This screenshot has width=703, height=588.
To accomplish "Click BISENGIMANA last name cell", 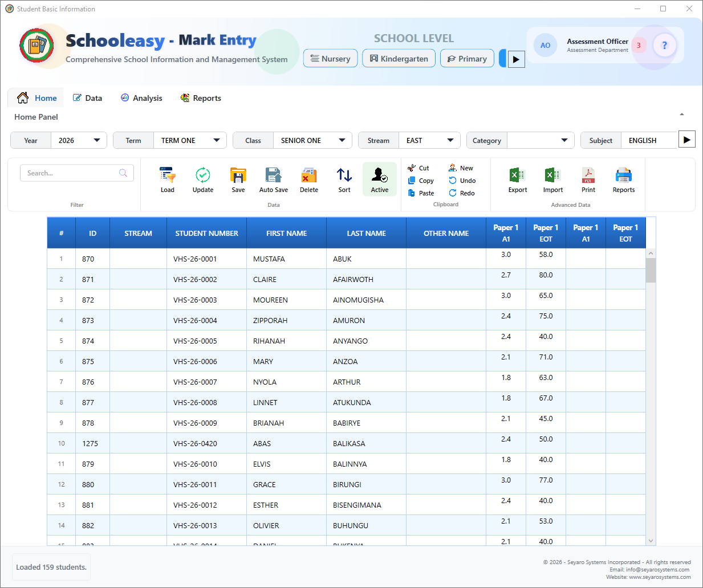I will 367,505.
